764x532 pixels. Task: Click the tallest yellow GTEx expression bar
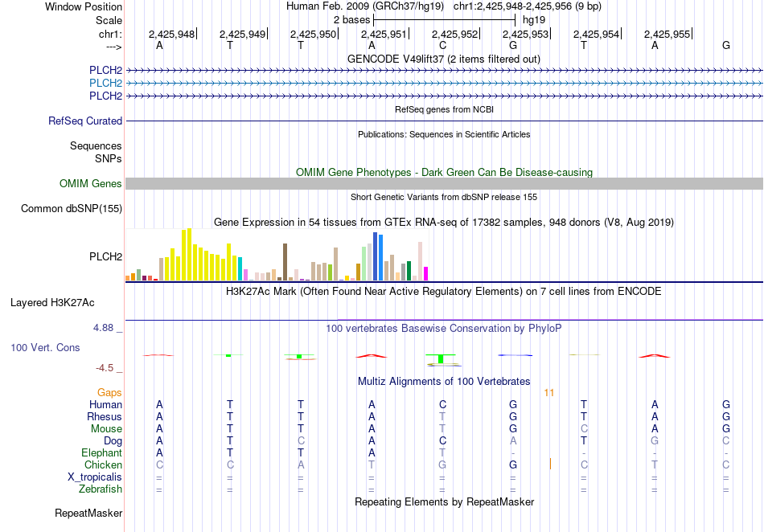[x=190, y=255]
